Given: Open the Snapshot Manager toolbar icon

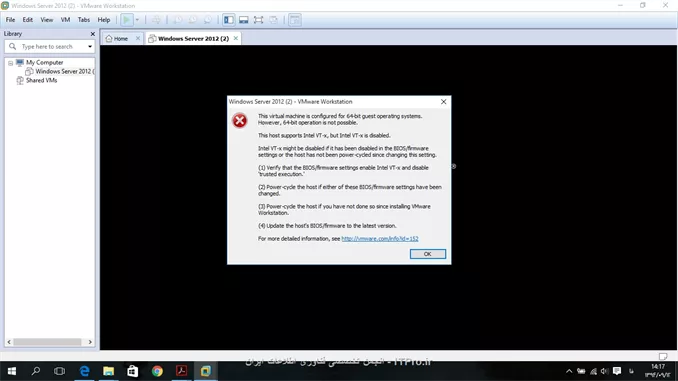Looking at the screenshot, I should 208,20.
